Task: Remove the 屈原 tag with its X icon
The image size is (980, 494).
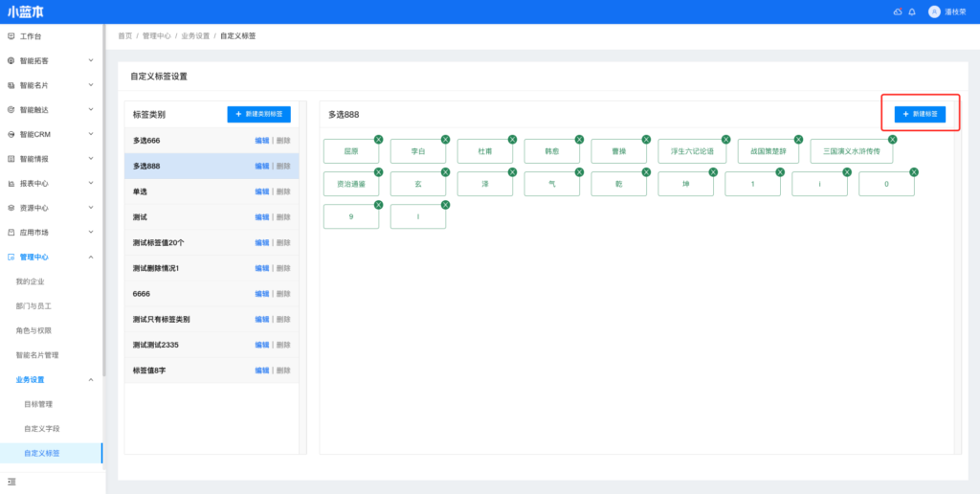Action: (x=378, y=140)
